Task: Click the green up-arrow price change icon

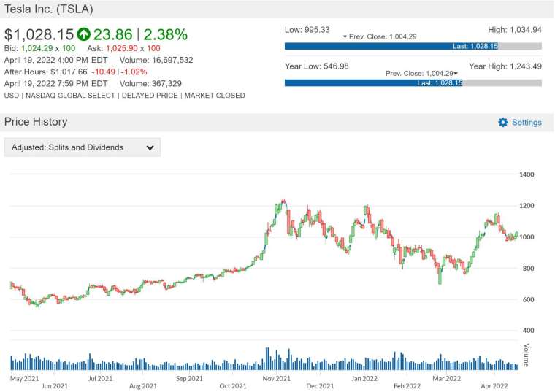Action: pos(84,34)
